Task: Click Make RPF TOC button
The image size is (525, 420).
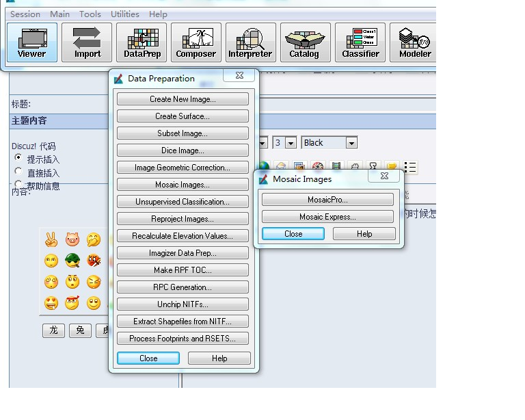Action: point(183,270)
